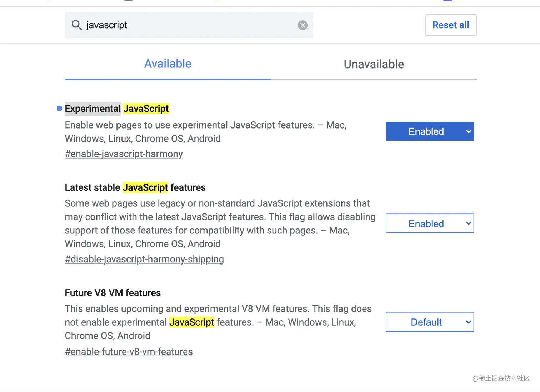Screen dimensions: 540x392
Task: Click the Latest stable JavaScript features title
Action: [x=135, y=187]
